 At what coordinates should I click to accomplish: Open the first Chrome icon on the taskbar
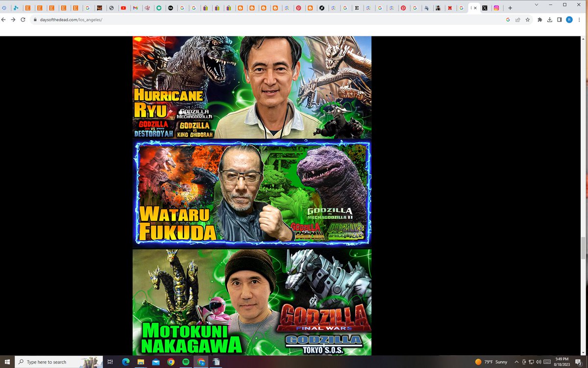pos(171,362)
